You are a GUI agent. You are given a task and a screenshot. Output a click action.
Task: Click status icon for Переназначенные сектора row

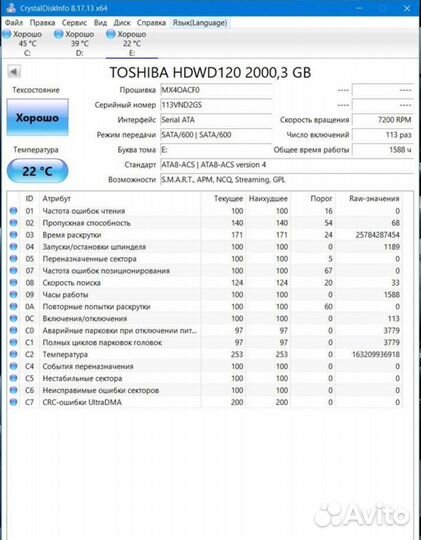[x=13, y=259]
